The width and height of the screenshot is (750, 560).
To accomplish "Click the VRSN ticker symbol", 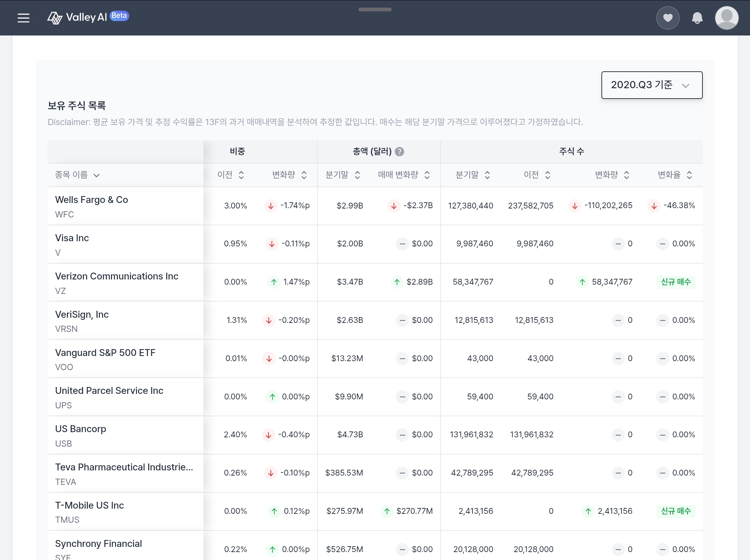I will [x=66, y=329].
